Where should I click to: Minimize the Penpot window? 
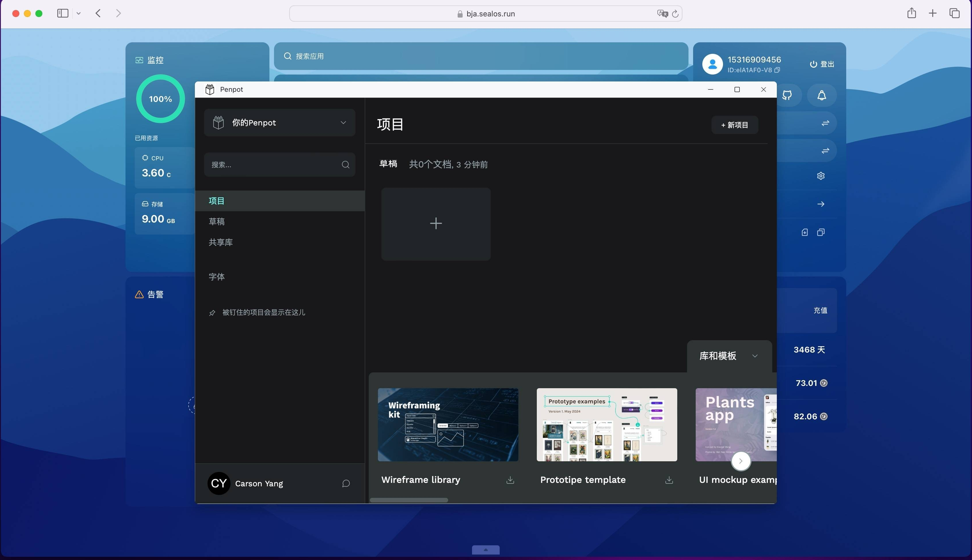(x=710, y=89)
